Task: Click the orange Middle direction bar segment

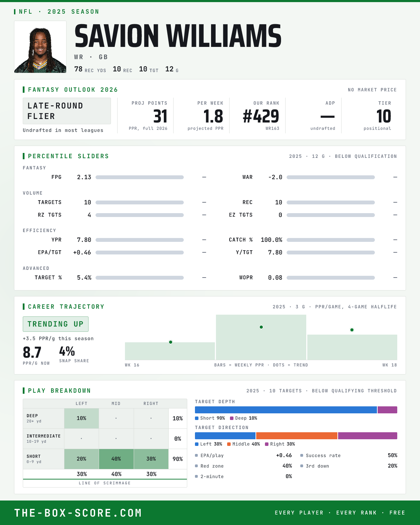Action: pos(297,436)
